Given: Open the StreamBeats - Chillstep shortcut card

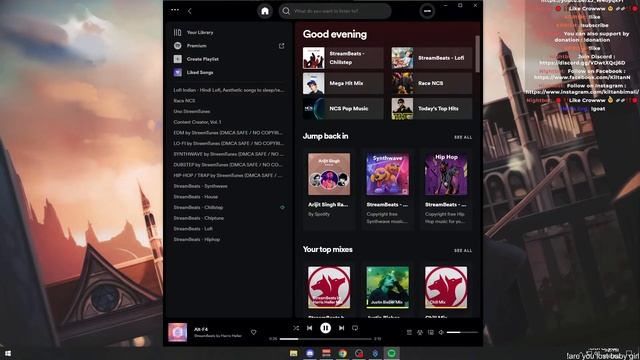Looking at the screenshot, I should point(343,58).
